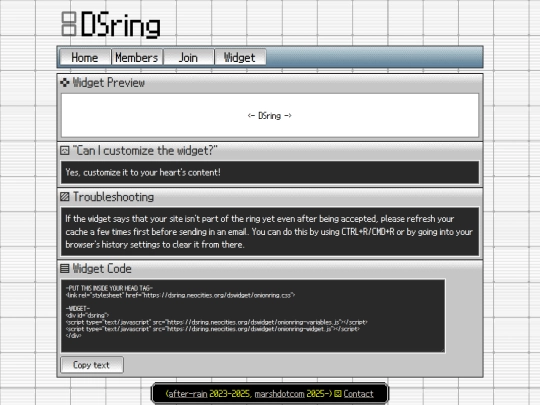The height and width of the screenshot is (405, 540).
Task: Go to the Members tab
Action: coord(137,57)
